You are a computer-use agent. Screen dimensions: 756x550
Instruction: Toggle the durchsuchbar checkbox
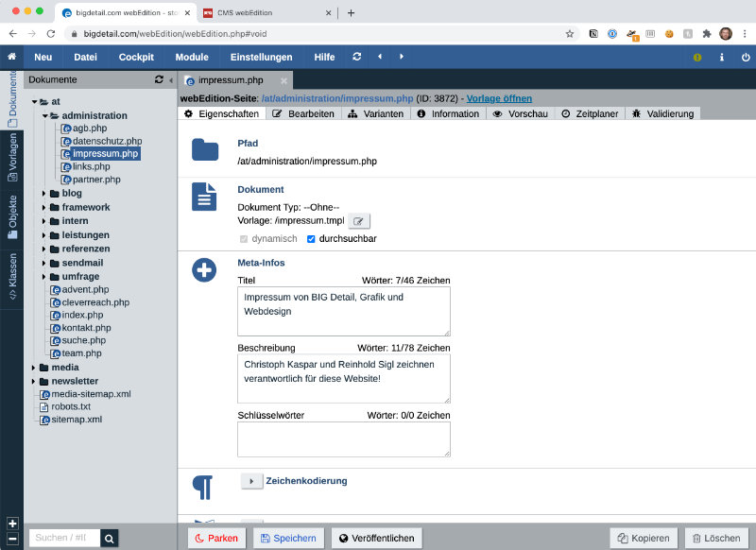[x=311, y=239]
